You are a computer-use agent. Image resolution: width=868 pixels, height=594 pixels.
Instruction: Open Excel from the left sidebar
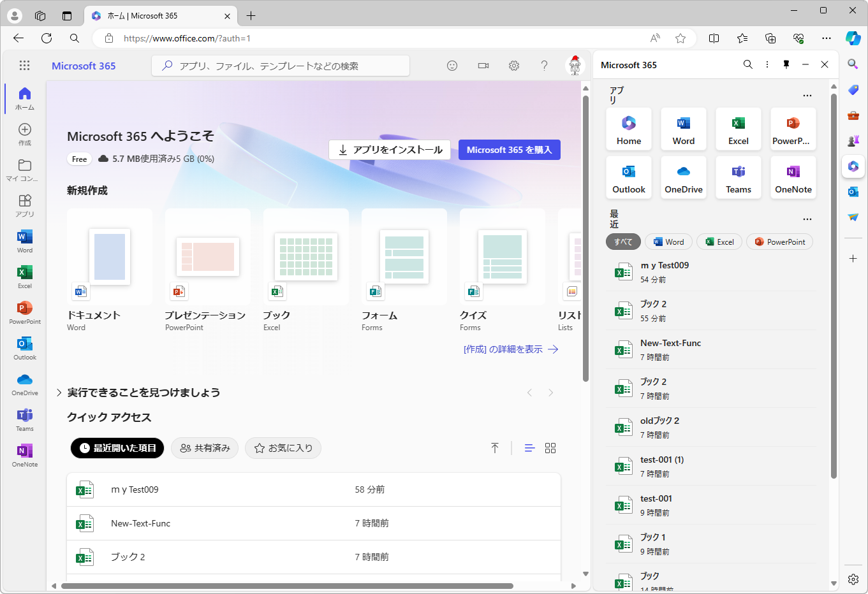point(24,276)
